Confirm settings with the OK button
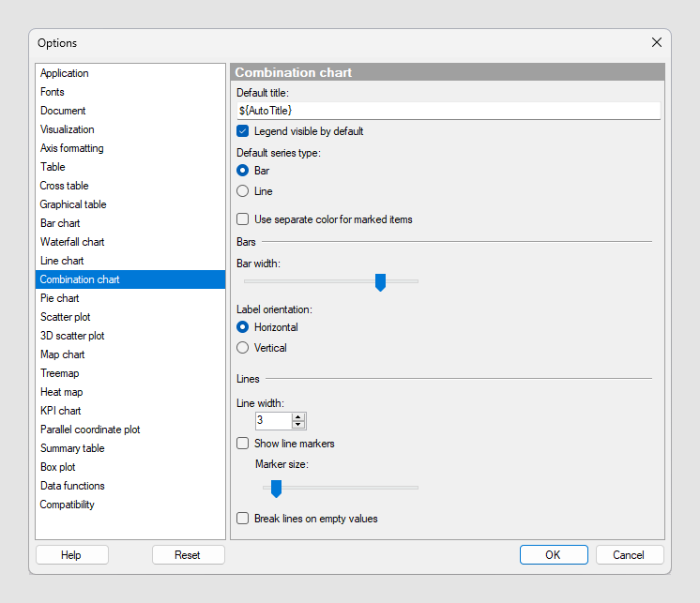Image resolution: width=700 pixels, height=603 pixels. [554, 555]
